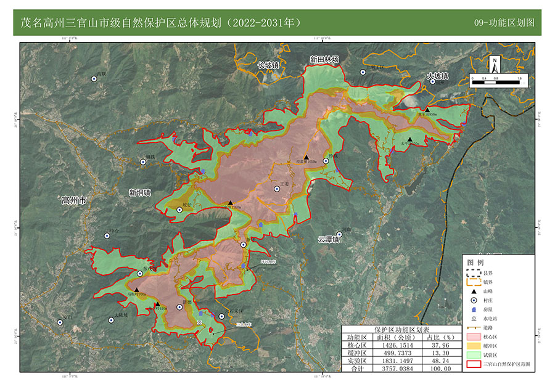
Task: Click the 坡仔 village marker on map
Action: (x=180, y=210)
